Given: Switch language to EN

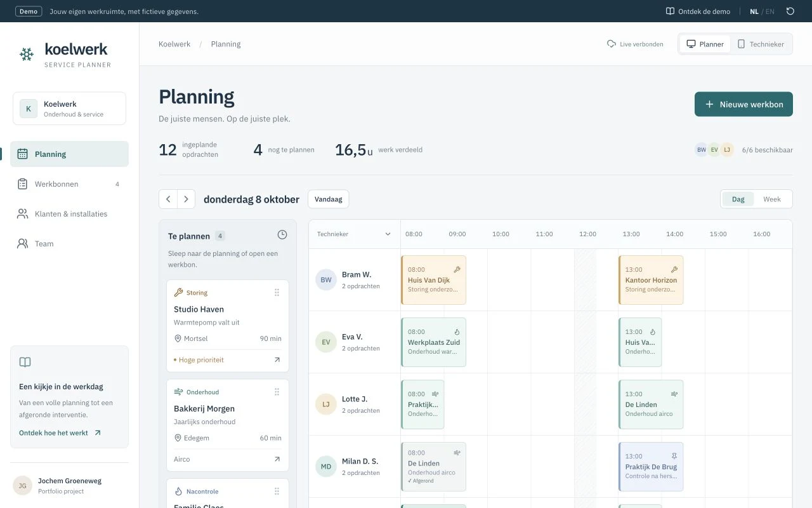Looking at the screenshot, I should 770,11.
